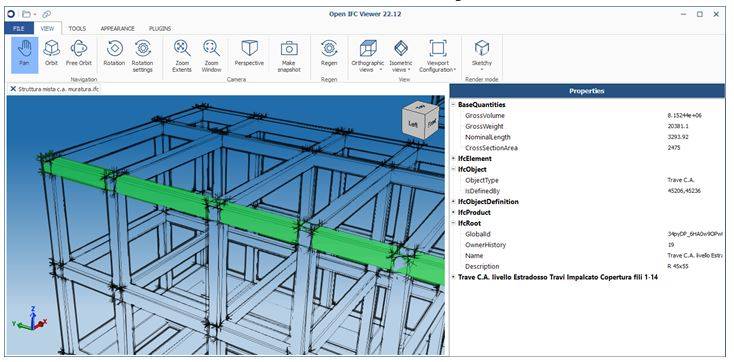Select the Name property row
The image size is (734, 362).
[587, 256]
